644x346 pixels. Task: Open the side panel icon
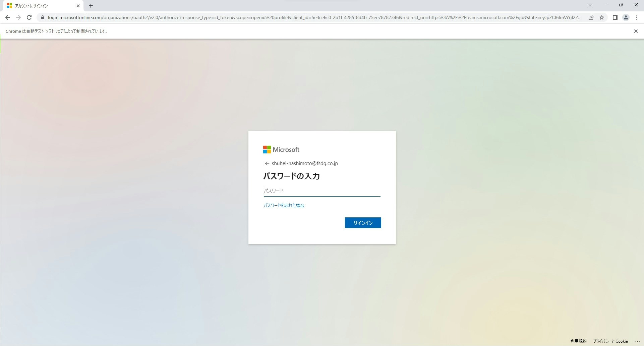(615, 17)
